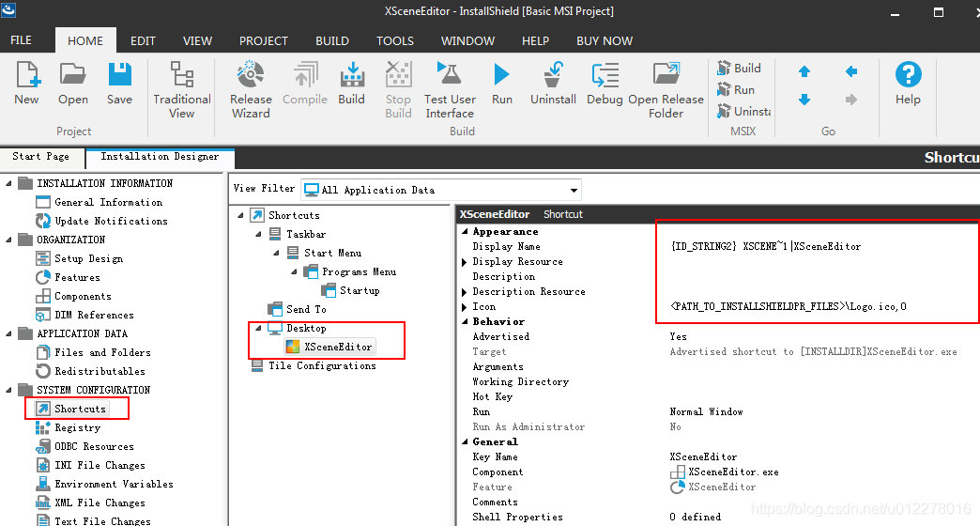Switch to the VIEW ribbon tab
This screenshot has height=526, width=980.
pos(197,40)
